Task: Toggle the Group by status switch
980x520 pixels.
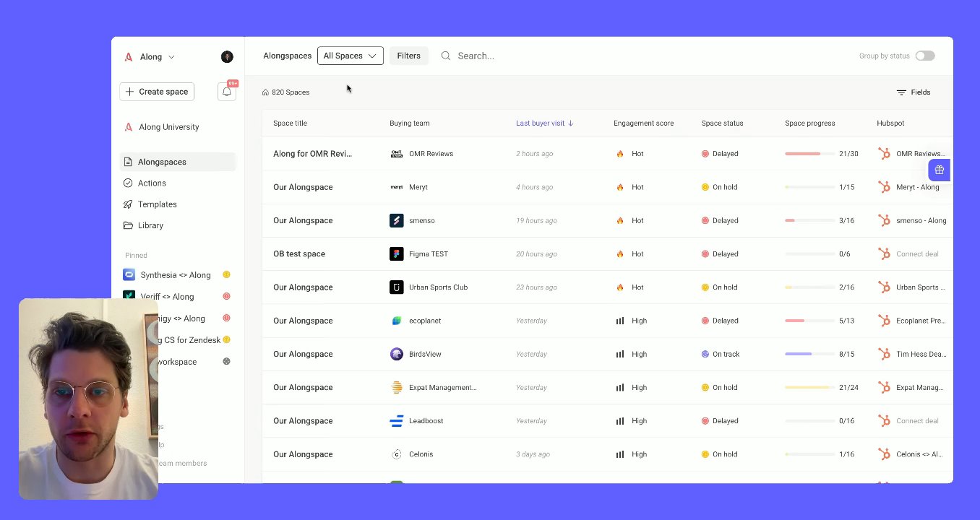Action: coord(925,56)
